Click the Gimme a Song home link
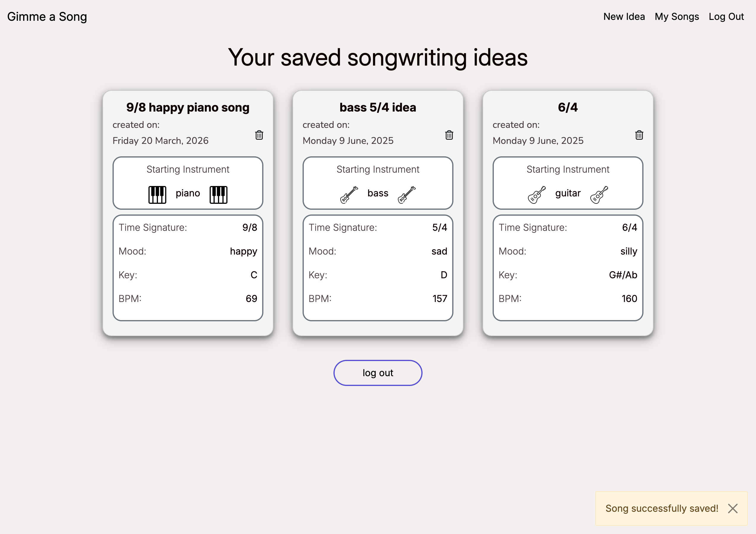Screen dimensions: 756x534 pos(47,16)
